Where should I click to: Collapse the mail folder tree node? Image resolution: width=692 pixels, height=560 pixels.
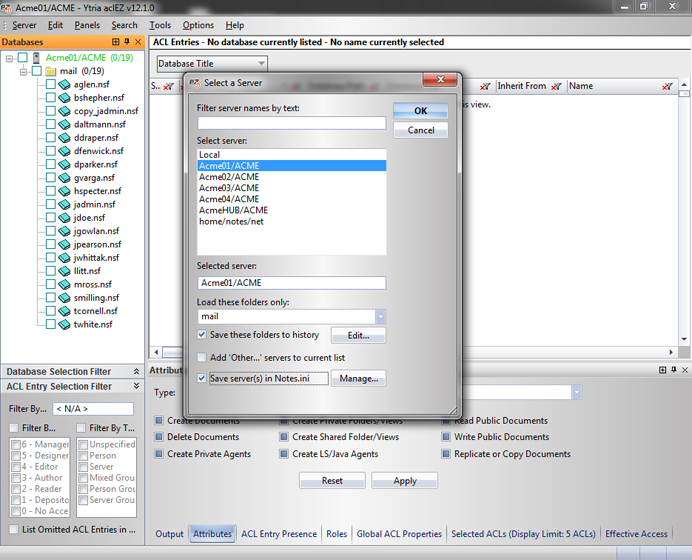pos(23,71)
